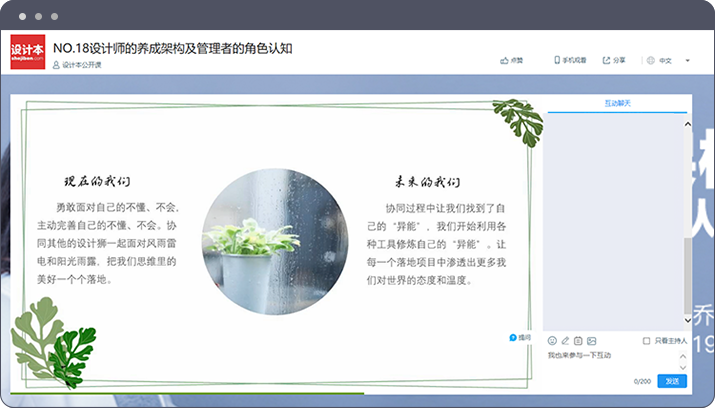
Task: Click the 提问 question button
Action: pyautogui.click(x=520, y=338)
